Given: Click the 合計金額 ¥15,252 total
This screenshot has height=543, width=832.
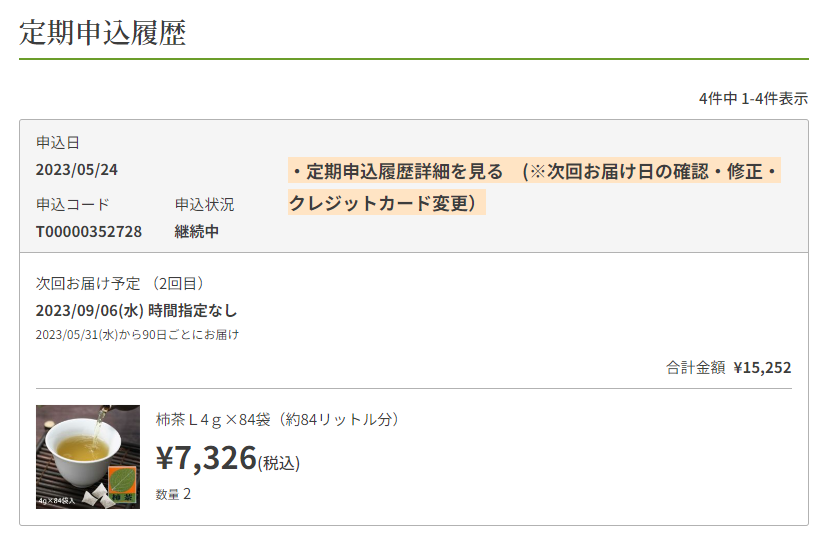Looking at the screenshot, I should click(x=728, y=367).
